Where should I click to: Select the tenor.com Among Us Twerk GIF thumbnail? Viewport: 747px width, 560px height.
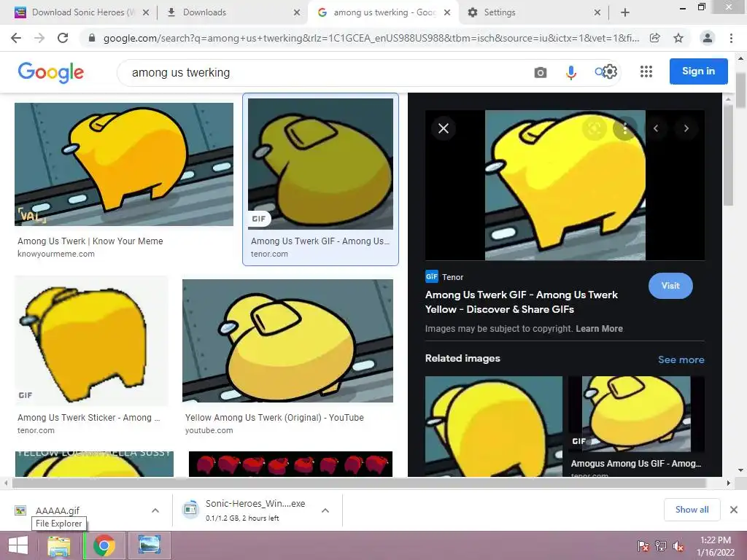tap(321, 164)
